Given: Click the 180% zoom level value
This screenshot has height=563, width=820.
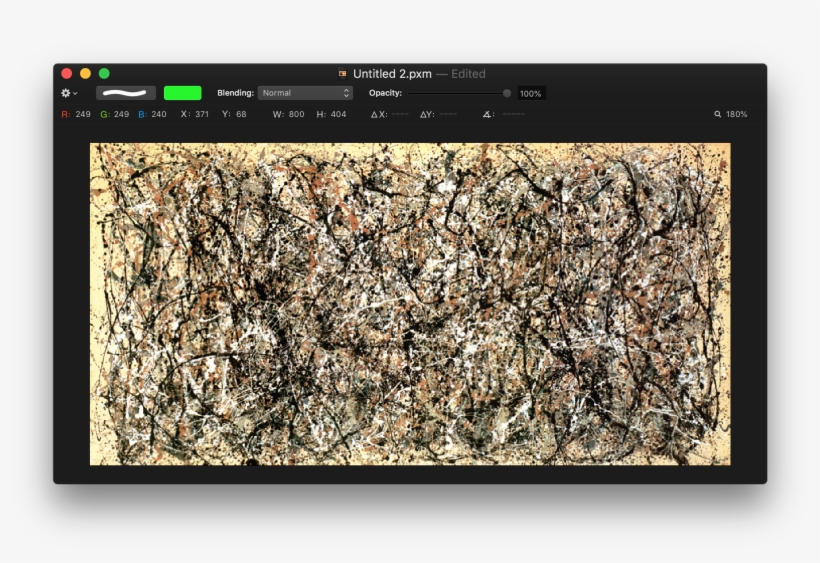Looking at the screenshot, I should pos(736,114).
